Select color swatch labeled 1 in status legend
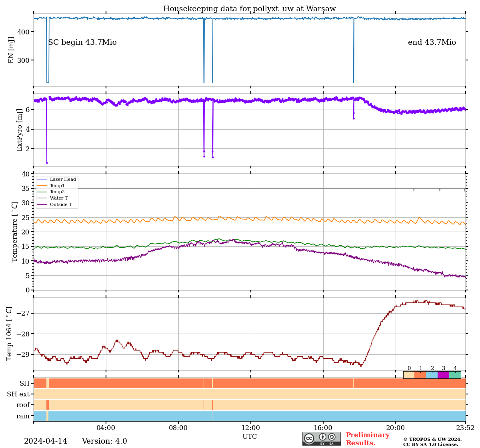Image resolution: width=480 pixels, height=448 pixels. [x=420, y=375]
